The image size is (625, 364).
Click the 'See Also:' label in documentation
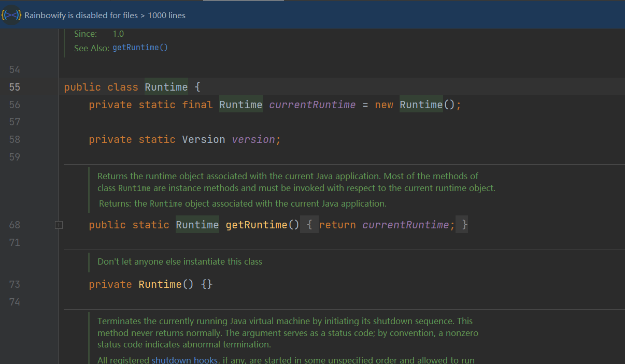pos(92,48)
